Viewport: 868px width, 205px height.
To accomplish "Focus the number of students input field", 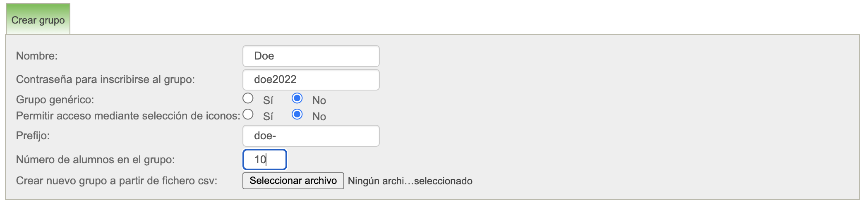I will (x=264, y=160).
